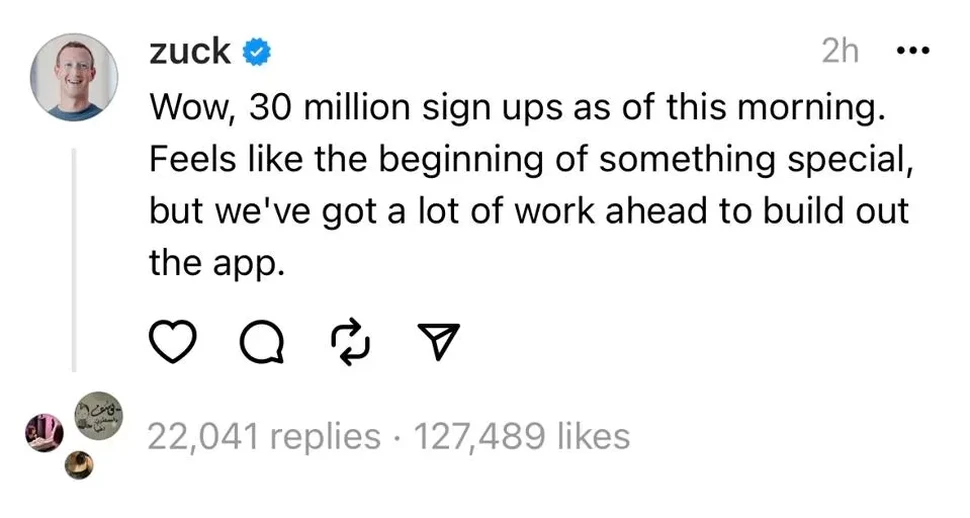
Task: Share the post via paper plane icon
Action: (437, 343)
